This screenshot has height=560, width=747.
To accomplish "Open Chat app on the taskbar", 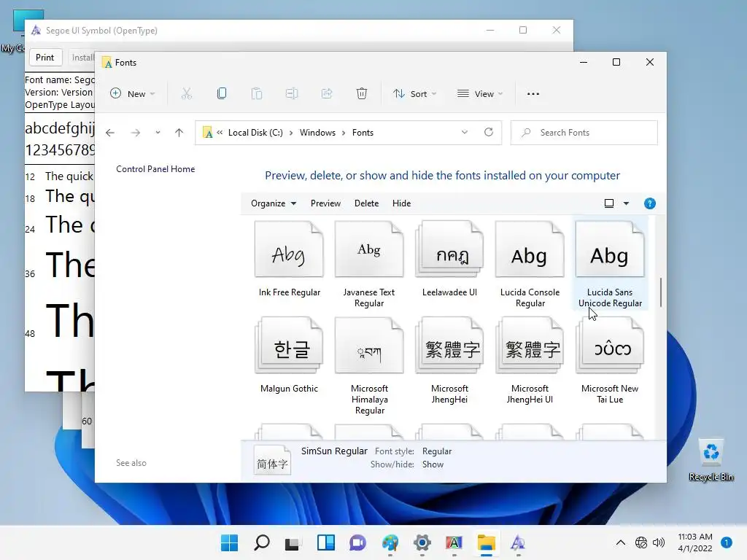I will pos(357,542).
